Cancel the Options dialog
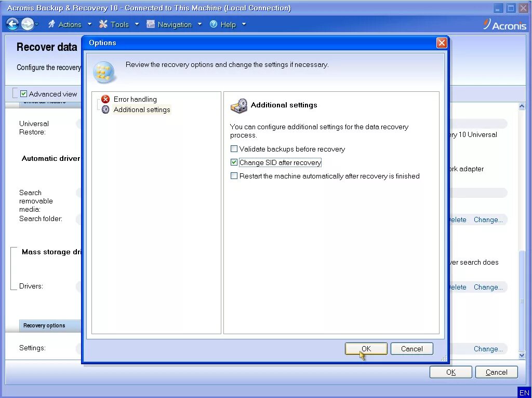Screen dimensions: 532x398 point(411,349)
